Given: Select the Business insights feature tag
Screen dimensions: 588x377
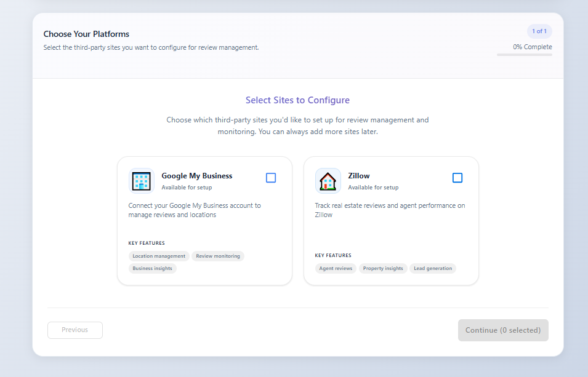Looking at the screenshot, I should [152, 268].
